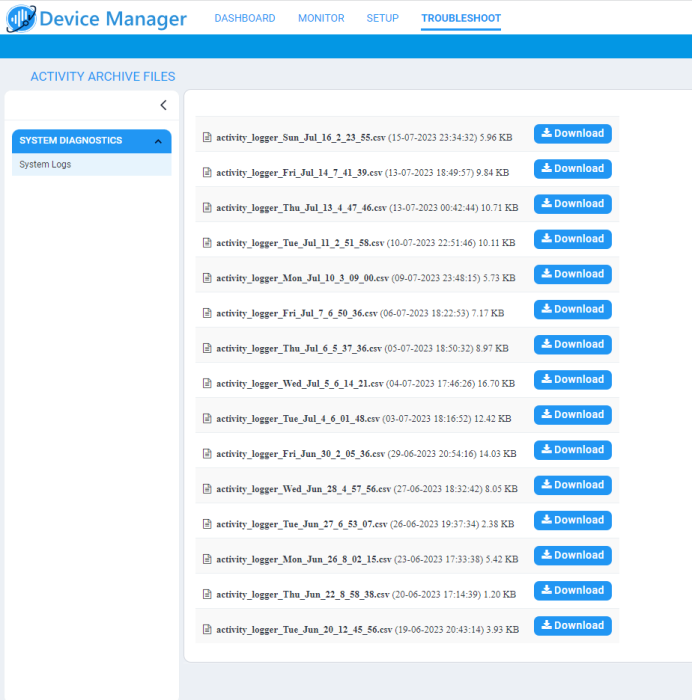
Task: Select the Troubleshoot tab
Action: pos(461,18)
